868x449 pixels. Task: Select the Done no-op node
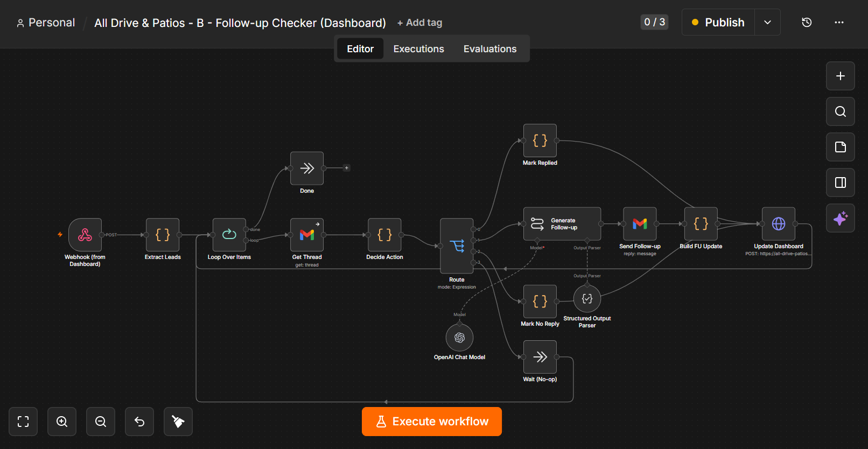307,168
